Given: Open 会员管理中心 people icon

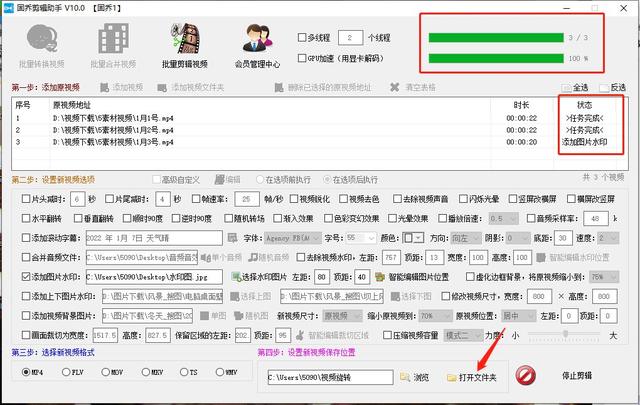Looking at the screenshot, I should (257, 38).
